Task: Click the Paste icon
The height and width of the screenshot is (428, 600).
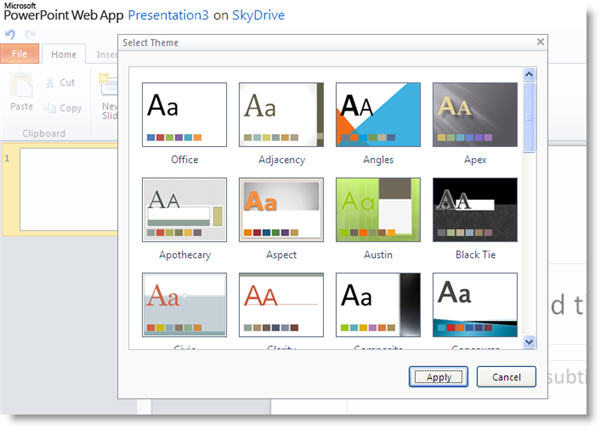Action: coord(21,88)
